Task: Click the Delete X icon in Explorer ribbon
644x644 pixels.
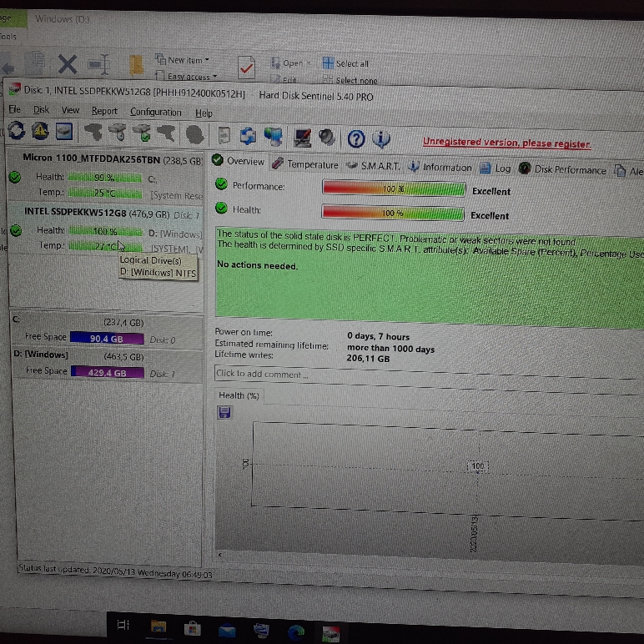Action: 68,64
